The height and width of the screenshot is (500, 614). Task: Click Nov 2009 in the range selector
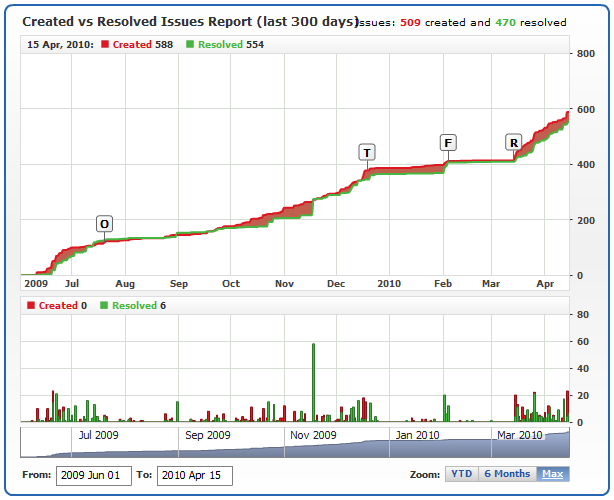pos(312,435)
